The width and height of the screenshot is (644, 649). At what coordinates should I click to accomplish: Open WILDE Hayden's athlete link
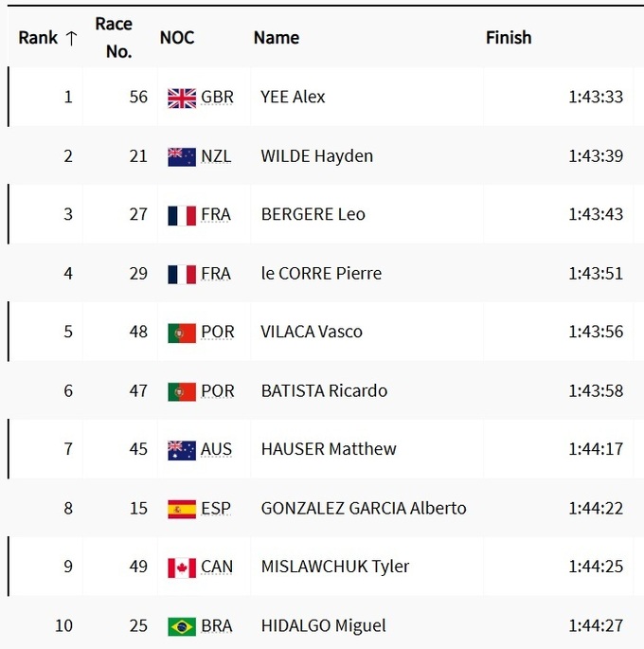pos(316,156)
